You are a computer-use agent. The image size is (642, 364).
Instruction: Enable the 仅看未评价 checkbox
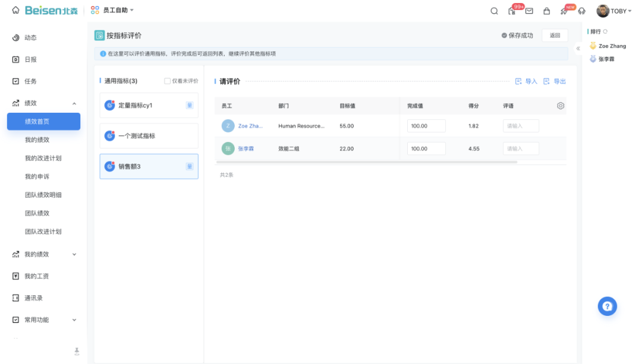(x=167, y=81)
